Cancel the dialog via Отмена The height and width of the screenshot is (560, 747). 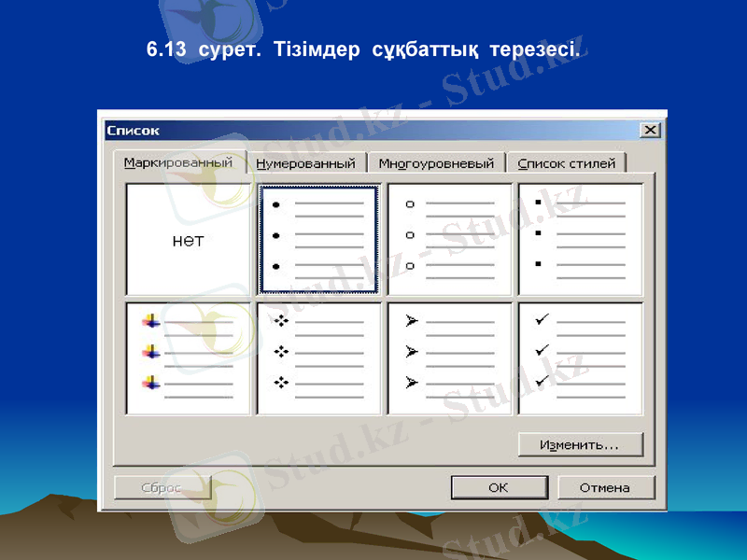pos(605,486)
